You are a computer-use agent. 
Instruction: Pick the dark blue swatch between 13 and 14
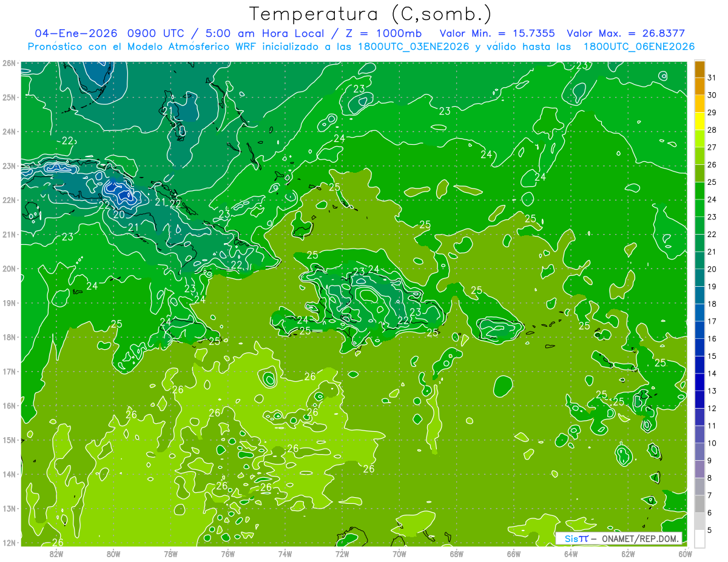click(x=699, y=383)
